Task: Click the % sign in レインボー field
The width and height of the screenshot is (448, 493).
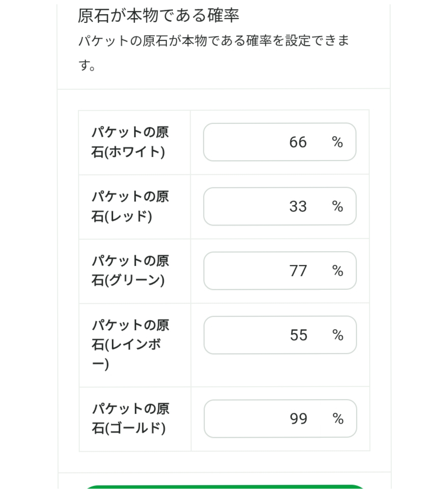Action: pos(338,335)
